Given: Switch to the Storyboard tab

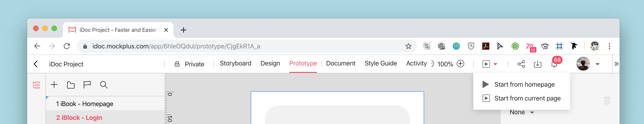Looking at the screenshot, I should pos(236,63).
